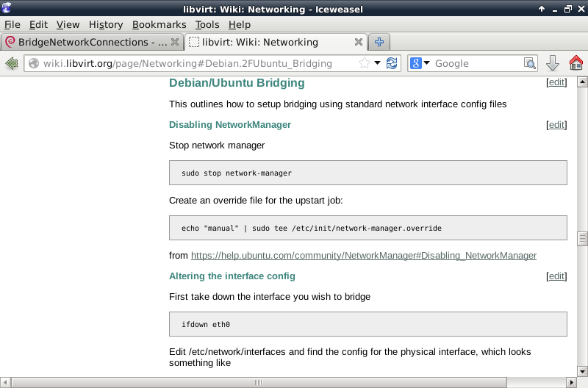
Task: Open the Tools menu
Action: (x=207, y=24)
